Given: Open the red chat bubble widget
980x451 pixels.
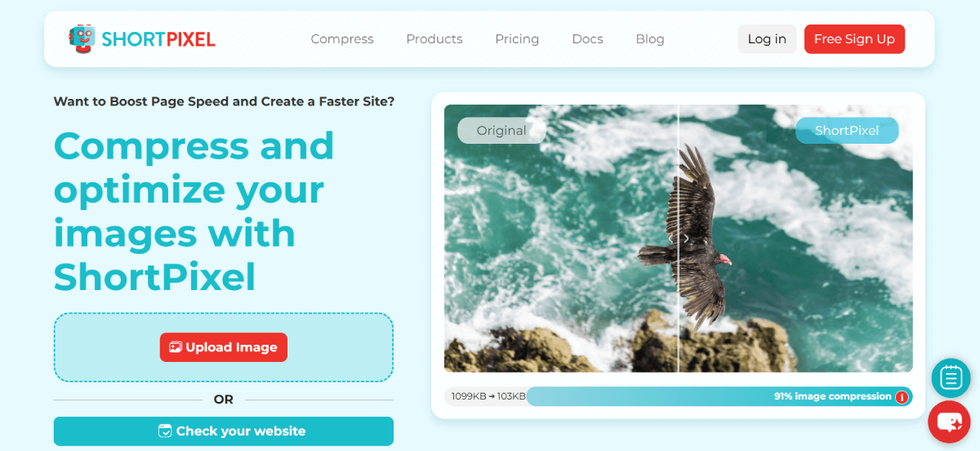Looking at the screenshot, I should point(950,422).
